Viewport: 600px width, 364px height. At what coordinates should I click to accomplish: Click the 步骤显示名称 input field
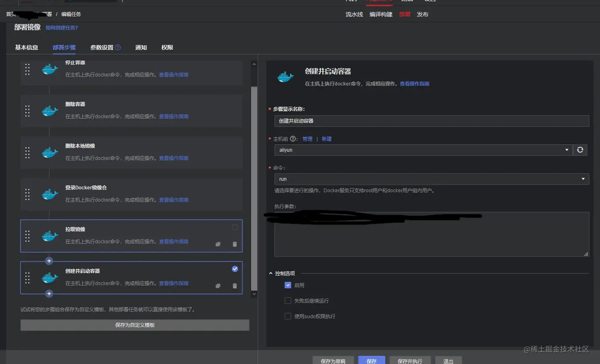click(x=431, y=121)
